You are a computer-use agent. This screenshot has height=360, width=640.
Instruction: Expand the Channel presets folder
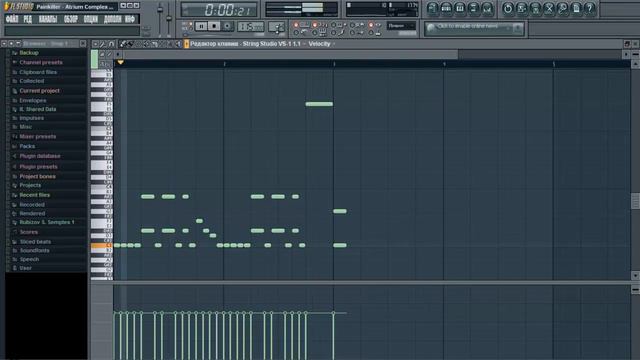click(41, 62)
